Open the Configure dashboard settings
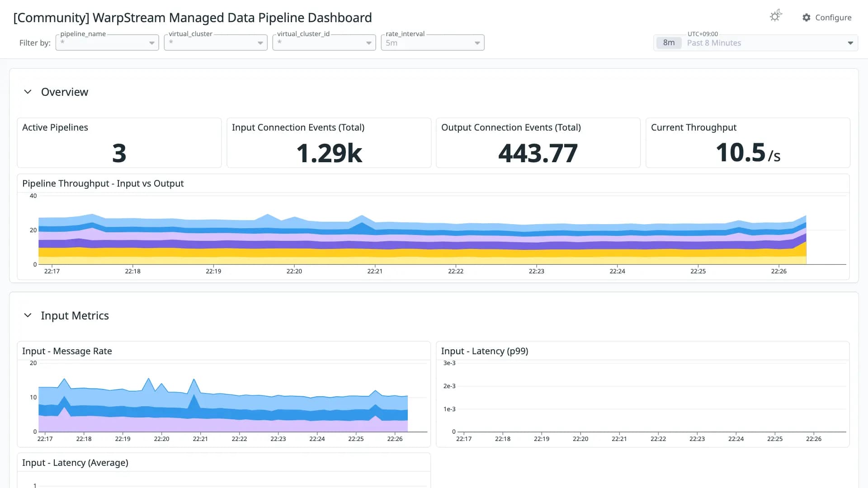868x488 pixels. pyautogui.click(x=827, y=18)
